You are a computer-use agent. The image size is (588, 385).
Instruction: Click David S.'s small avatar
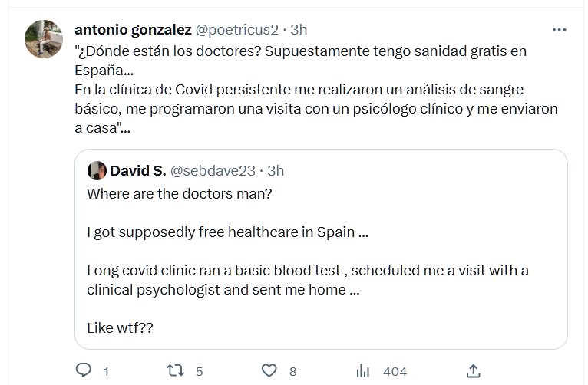coord(97,169)
